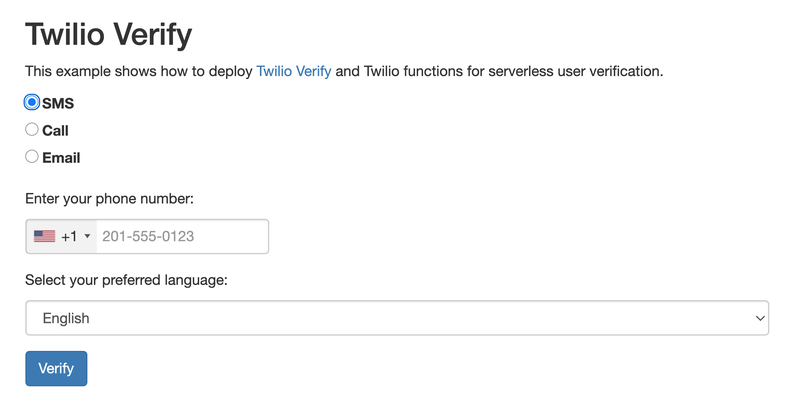Click the language select chevron arrow
The image size is (800, 414).
760,318
